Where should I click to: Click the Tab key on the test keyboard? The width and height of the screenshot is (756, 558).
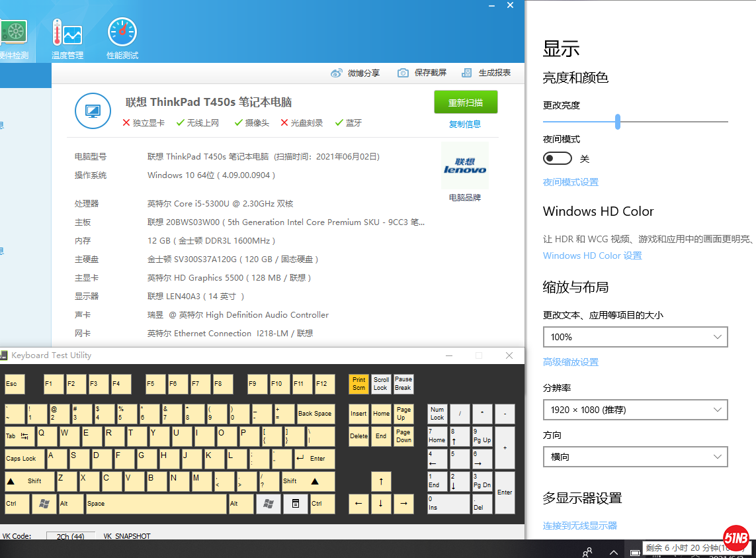[x=19, y=436]
